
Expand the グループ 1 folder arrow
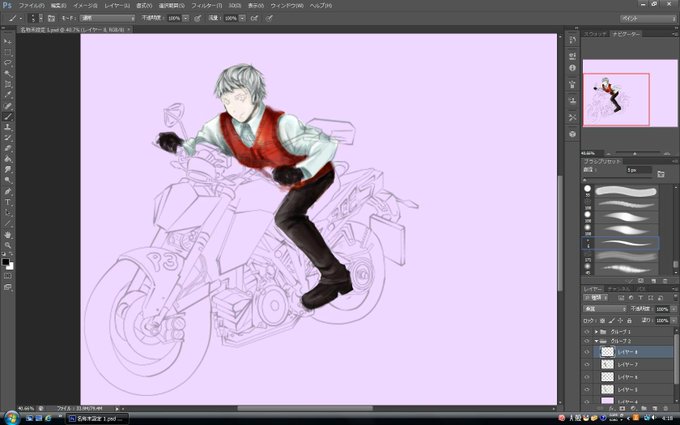pyautogui.click(x=596, y=332)
